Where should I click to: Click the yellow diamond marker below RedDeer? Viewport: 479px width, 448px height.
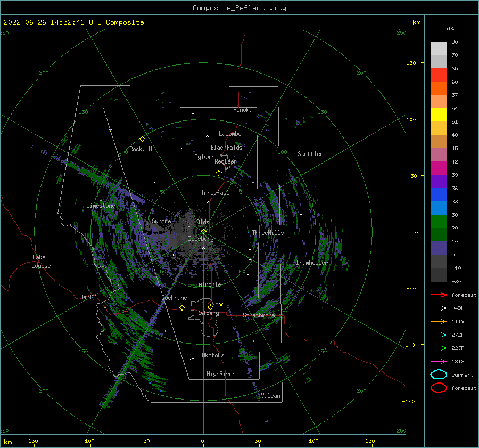[x=219, y=173]
